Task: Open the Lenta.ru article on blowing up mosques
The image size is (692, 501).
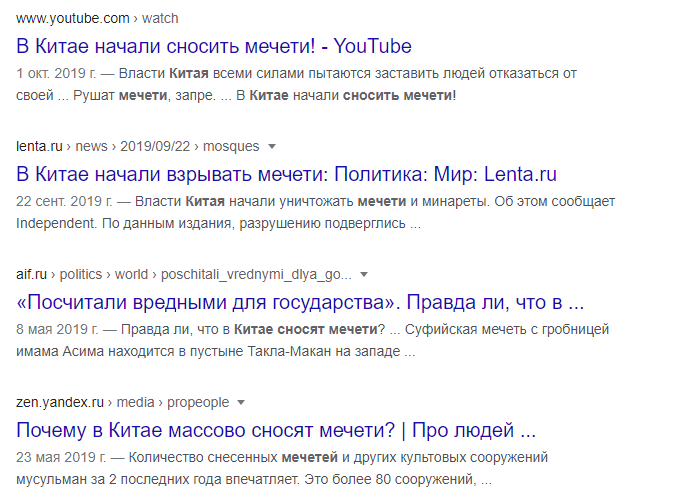Action: (x=287, y=174)
